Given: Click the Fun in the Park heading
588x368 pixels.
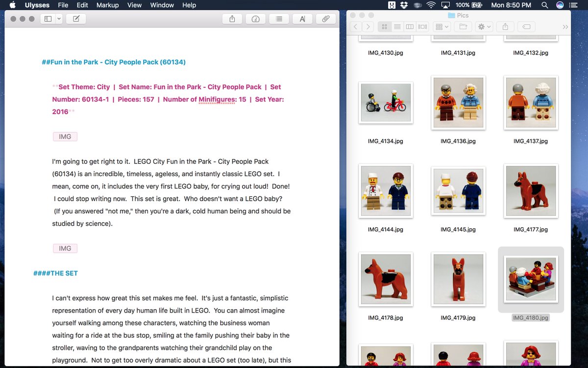Looking at the screenshot, I should (x=114, y=62).
